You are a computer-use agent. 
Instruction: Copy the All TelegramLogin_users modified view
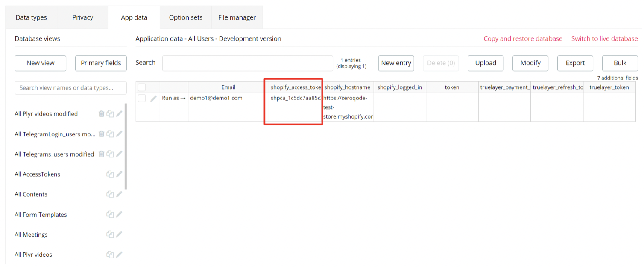(110, 134)
